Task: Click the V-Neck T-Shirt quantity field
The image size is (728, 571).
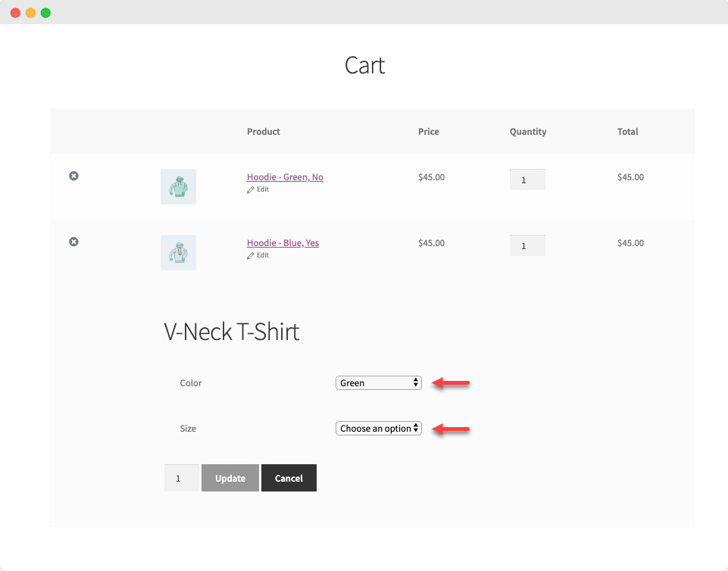Action: coord(181,479)
